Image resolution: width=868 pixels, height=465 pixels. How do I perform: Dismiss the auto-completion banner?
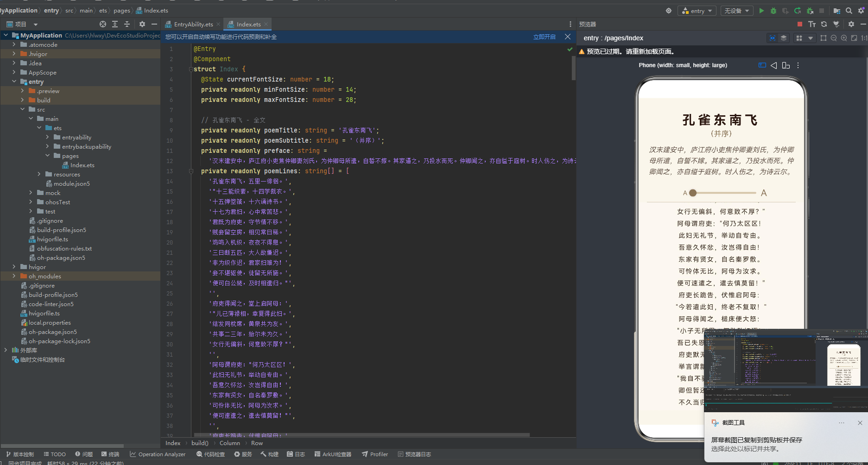pyautogui.click(x=568, y=37)
